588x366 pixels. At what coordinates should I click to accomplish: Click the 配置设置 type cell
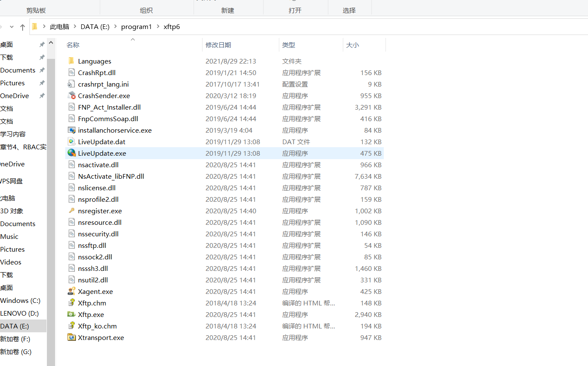(295, 84)
